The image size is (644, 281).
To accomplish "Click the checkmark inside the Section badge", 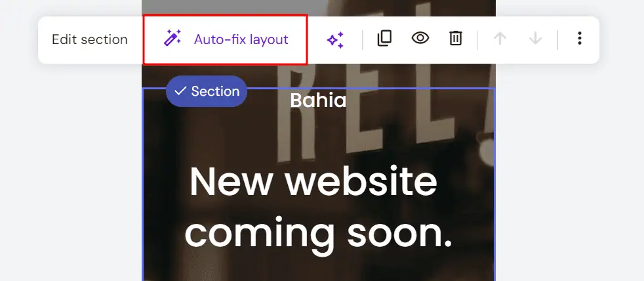I will pos(180,91).
